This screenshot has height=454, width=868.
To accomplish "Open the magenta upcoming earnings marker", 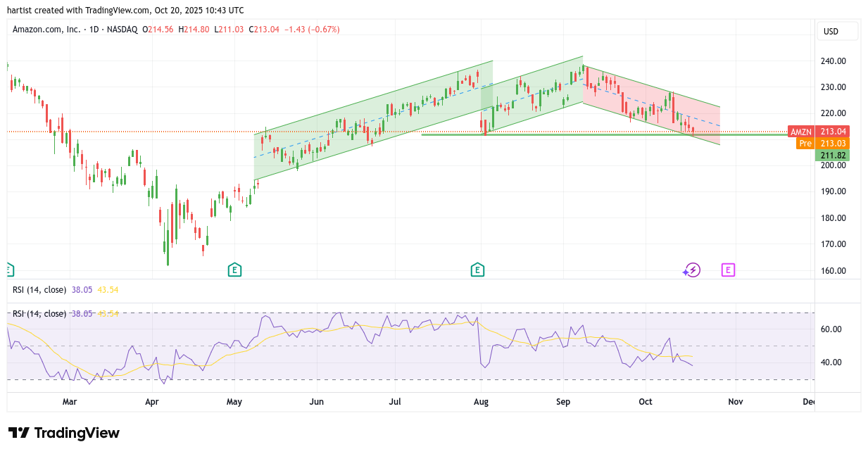I will click(x=728, y=270).
